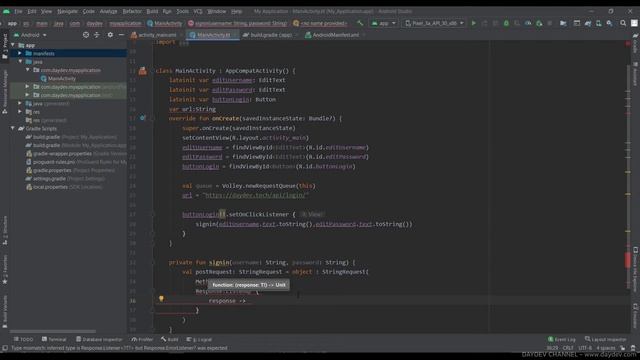
Task: Click the app breadcrumb in navigation bar
Action: coord(12,24)
